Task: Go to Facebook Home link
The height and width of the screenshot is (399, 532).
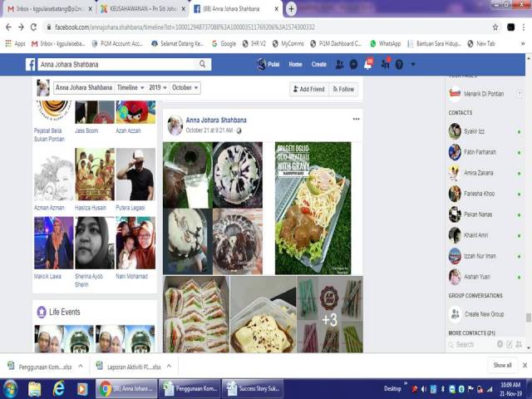Action: 295,65
